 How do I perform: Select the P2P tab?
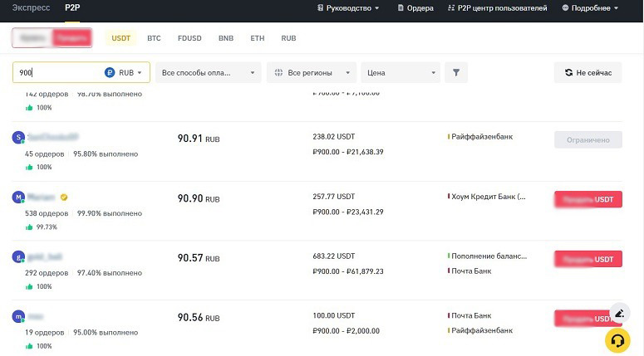pyautogui.click(x=72, y=7)
